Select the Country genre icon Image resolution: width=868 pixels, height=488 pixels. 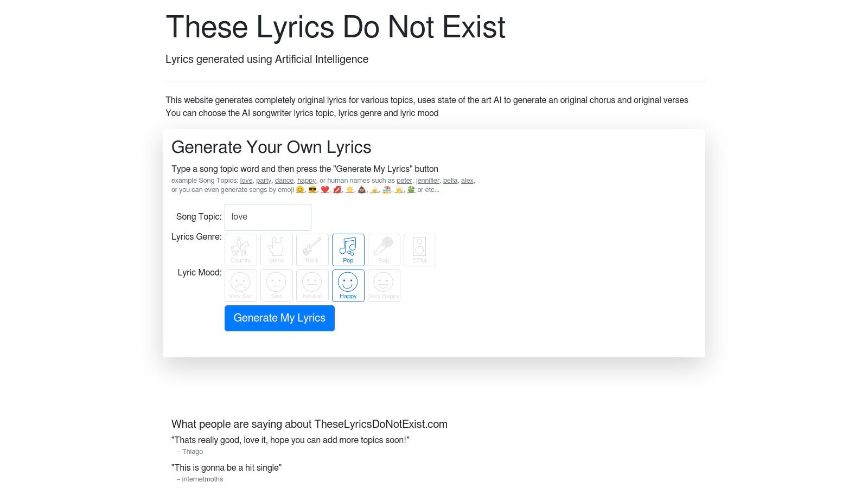pyautogui.click(x=240, y=249)
